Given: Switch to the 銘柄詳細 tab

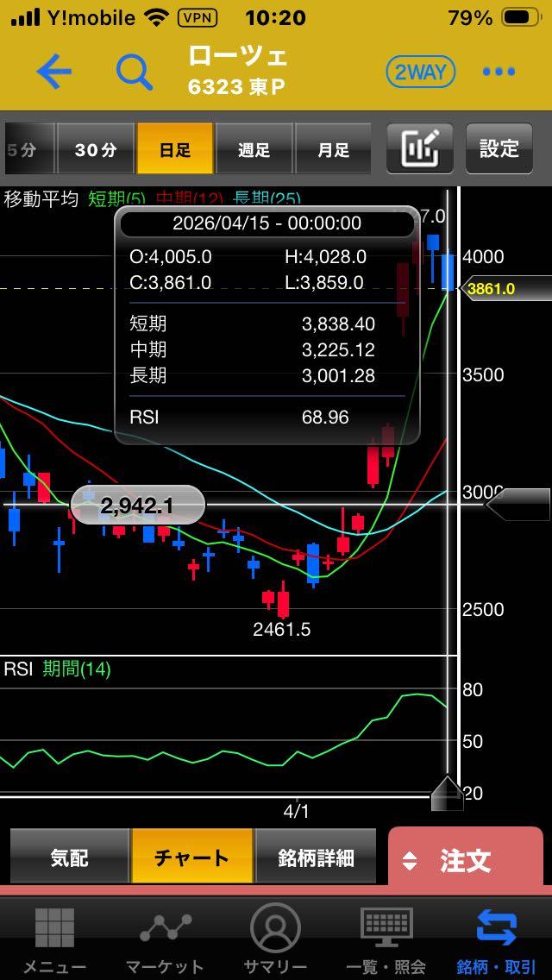Looking at the screenshot, I should [x=316, y=857].
